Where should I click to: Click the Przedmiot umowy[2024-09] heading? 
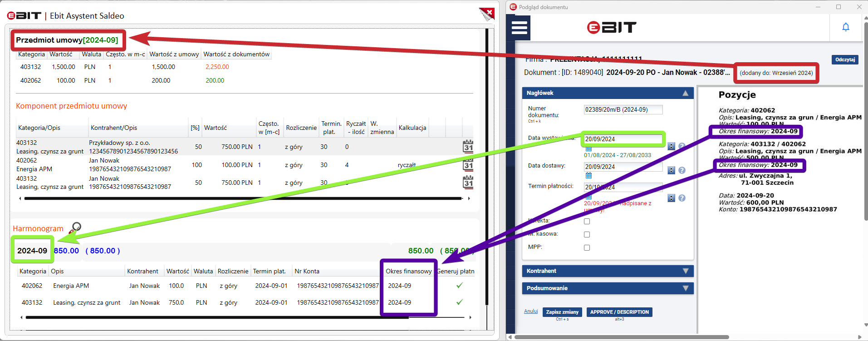(x=67, y=40)
